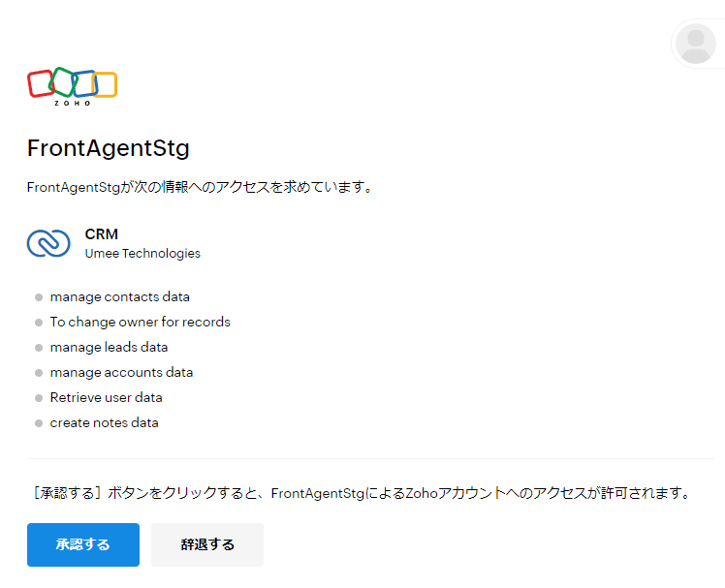Click the authorization notice above the buttons
725x588 pixels.
362,493
